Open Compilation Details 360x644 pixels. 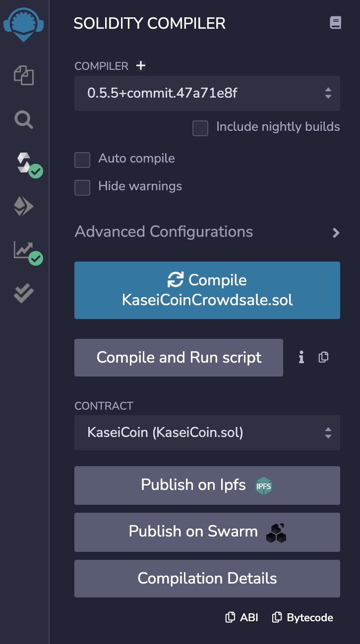[x=207, y=578]
